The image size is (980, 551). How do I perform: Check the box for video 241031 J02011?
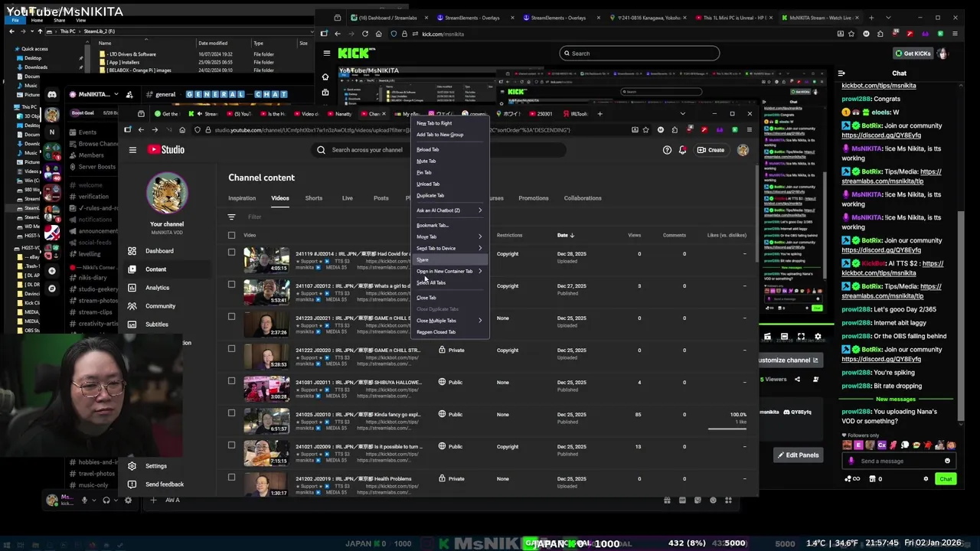tap(231, 381)
